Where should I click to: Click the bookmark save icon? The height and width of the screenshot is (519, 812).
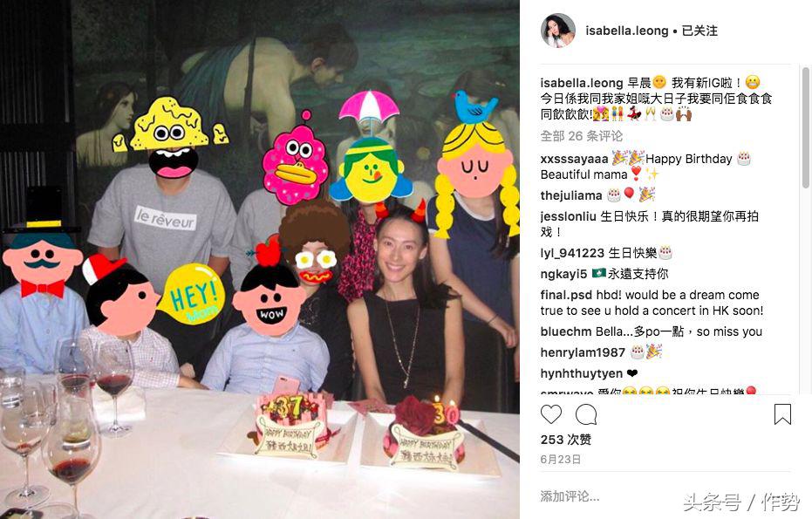point(782,414)
